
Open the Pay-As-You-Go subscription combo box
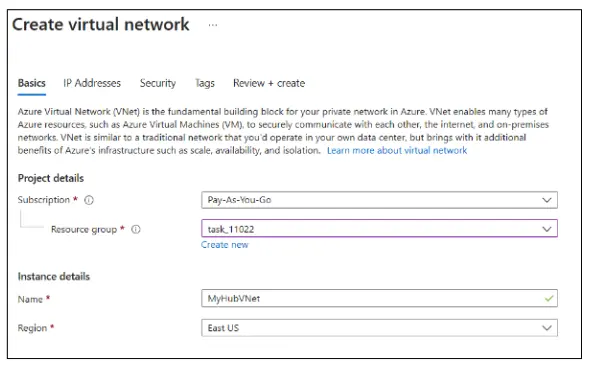click(379, 200)
